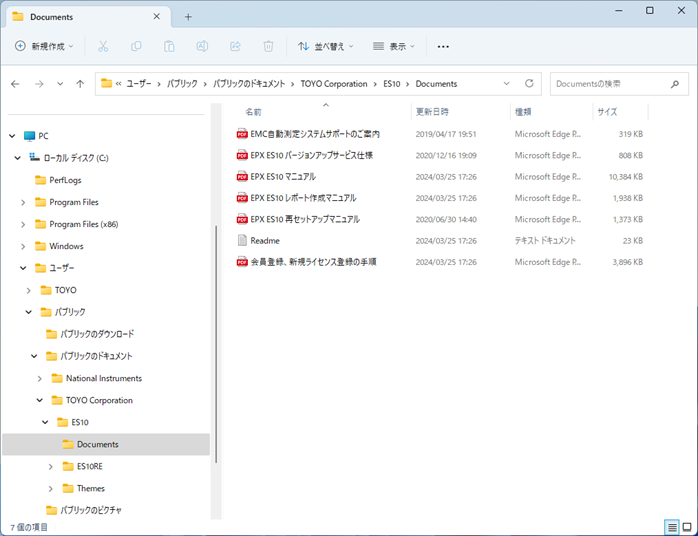This screenshot has width=698, height=536.
Task: Go back with the left arrow
Action: 15,84
